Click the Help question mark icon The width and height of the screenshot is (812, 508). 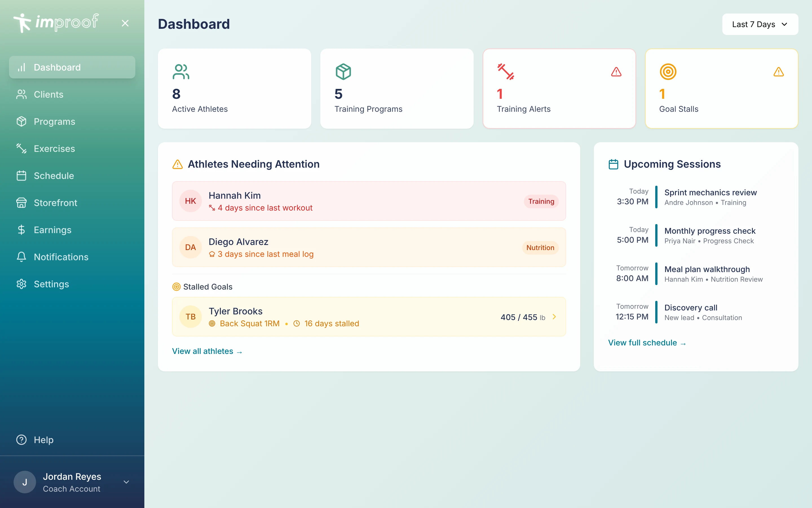[x=21, y=439]
